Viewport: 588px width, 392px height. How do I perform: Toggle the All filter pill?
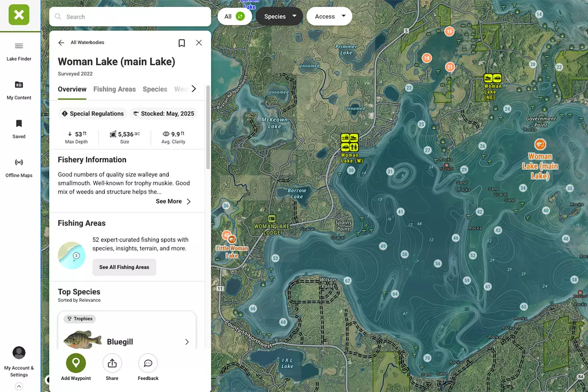pyautogui.click(x=234, y=17)
